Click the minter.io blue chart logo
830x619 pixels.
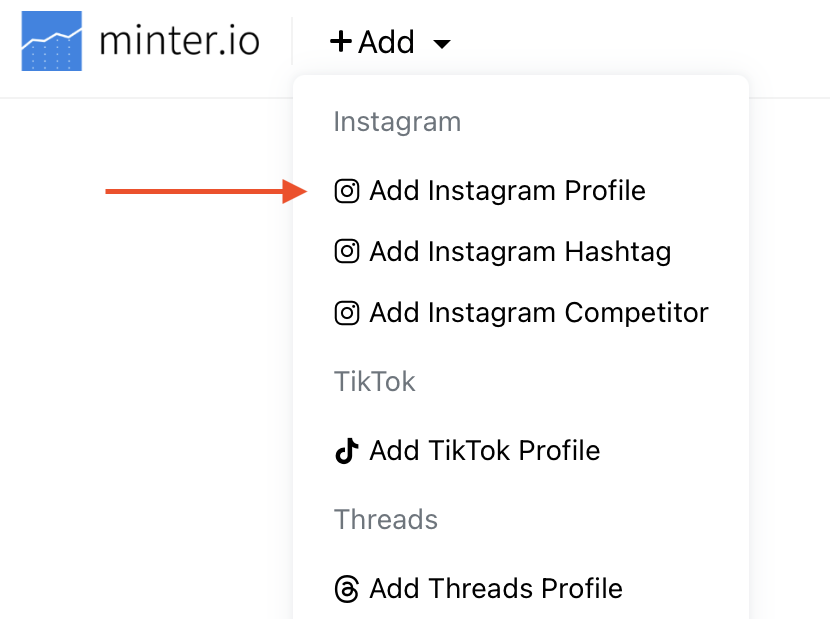point(51,41)
